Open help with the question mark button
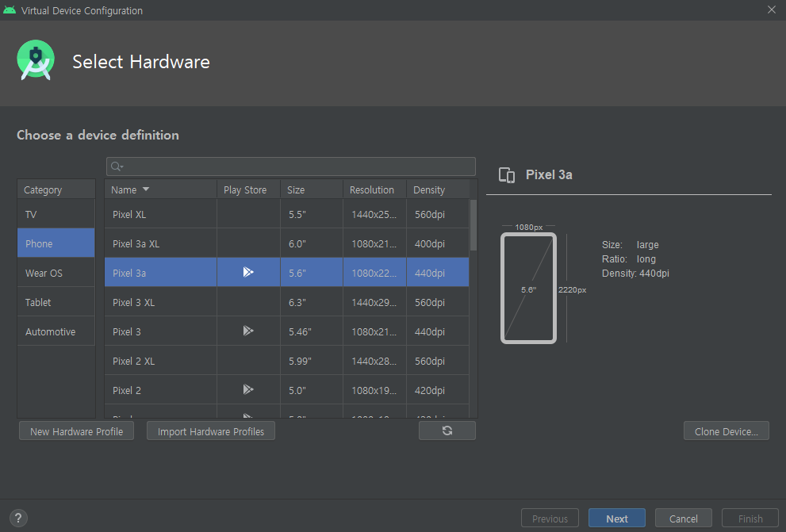The height and width of the screenshot is (532, 786). (x=18, y=518)
